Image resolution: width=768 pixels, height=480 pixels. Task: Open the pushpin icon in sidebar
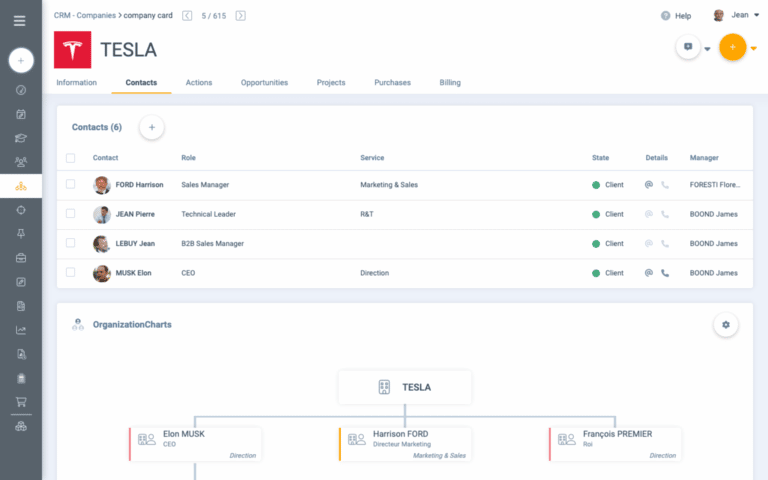[21, 234]
